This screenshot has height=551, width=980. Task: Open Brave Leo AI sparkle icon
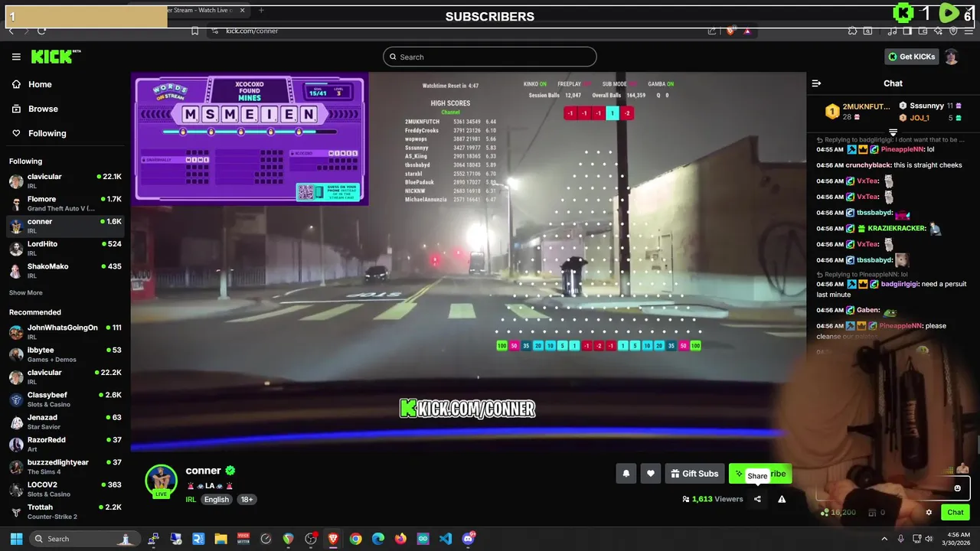[939, 31]
